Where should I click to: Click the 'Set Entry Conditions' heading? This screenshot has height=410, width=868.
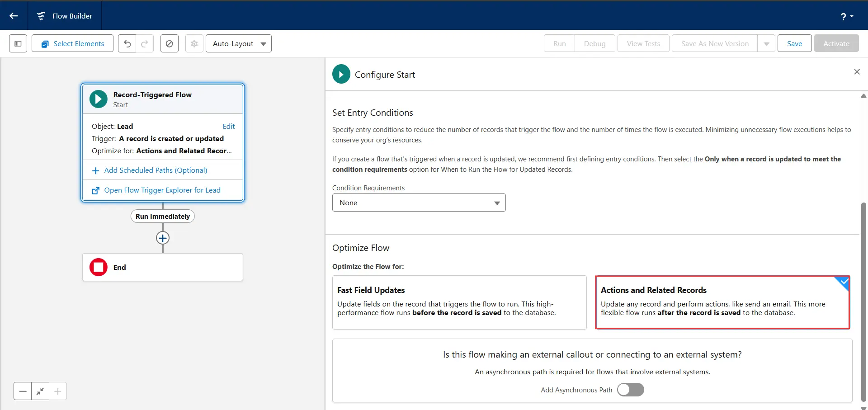click(373, 113)
